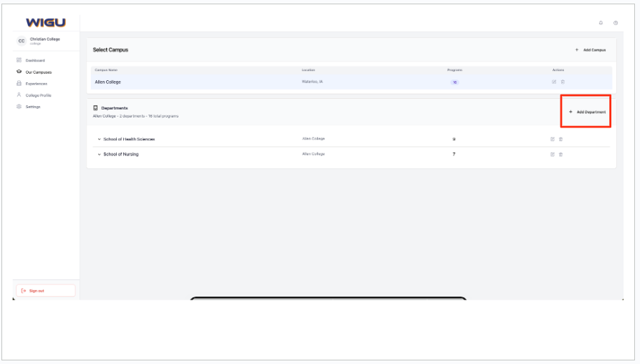
Task: Open Settings from the sidebar
Action: [x=33, y=107]
